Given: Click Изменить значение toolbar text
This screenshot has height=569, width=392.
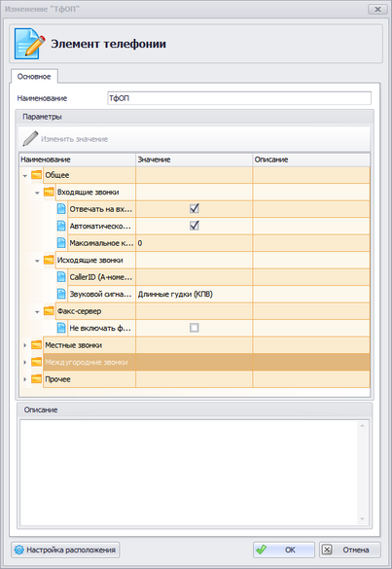Looking at the screenshot, I should pos(74,139).
